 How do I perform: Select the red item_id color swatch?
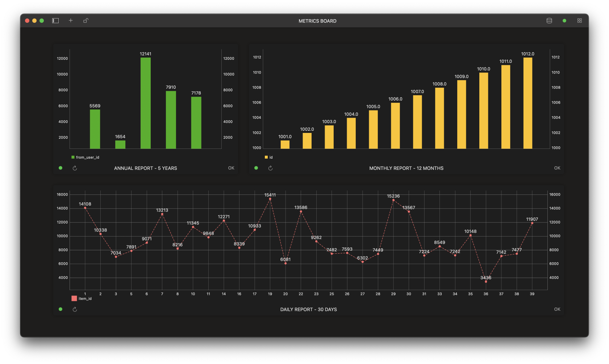(x=74, y=298)
